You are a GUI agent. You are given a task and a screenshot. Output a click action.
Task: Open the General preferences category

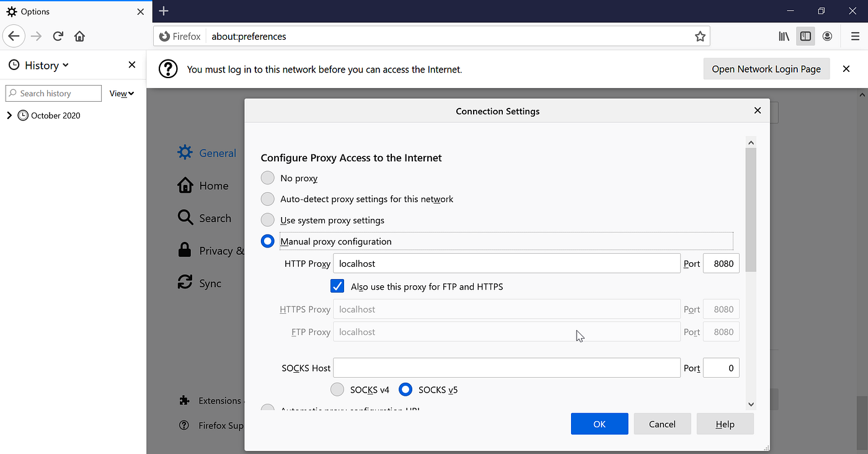point(207,153)
